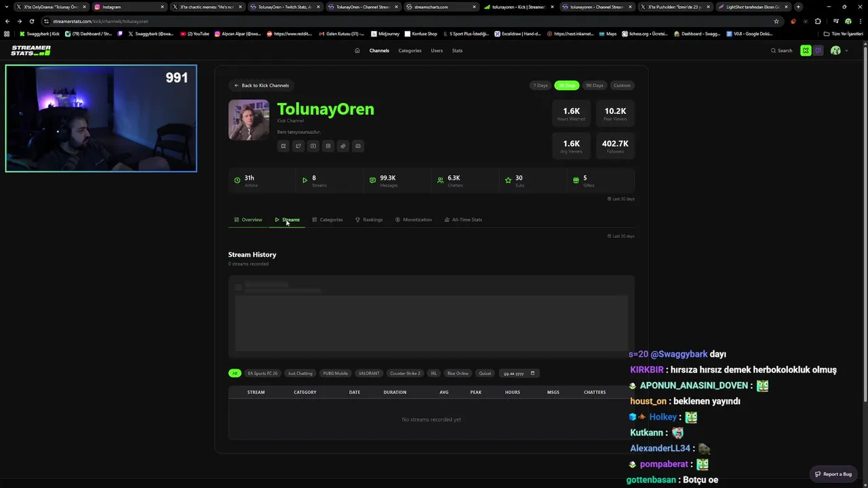
Task: Go to the site home icon
Action: (x=357, y=50)
